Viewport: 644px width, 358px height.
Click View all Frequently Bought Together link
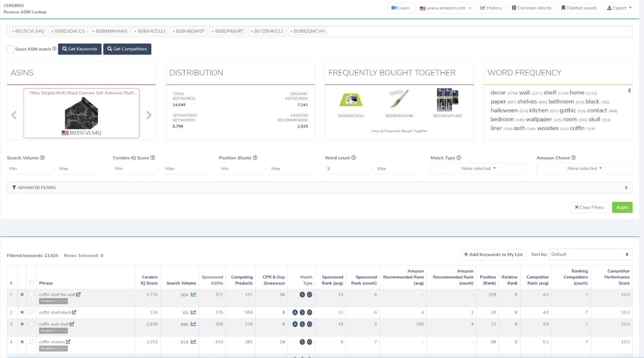(x=399, y=131)
